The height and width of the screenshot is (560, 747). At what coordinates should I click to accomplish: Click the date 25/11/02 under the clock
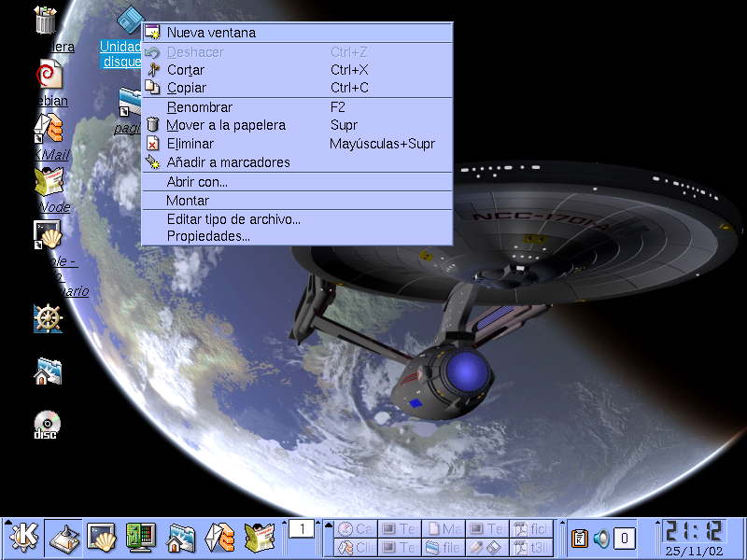pos(694,551)
